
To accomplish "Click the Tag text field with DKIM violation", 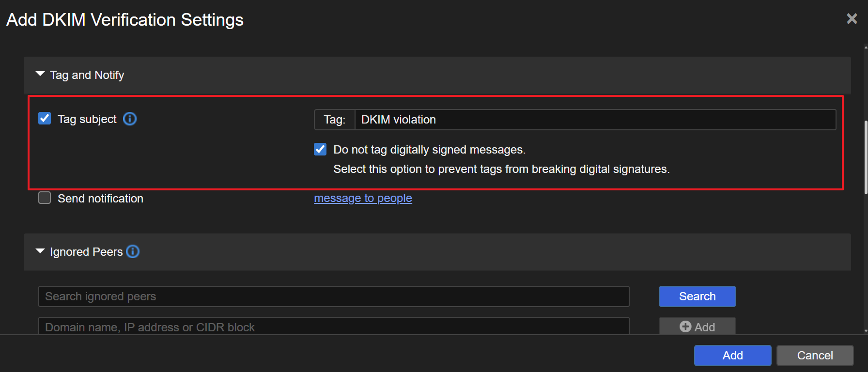I will click(x=595, y=120).
